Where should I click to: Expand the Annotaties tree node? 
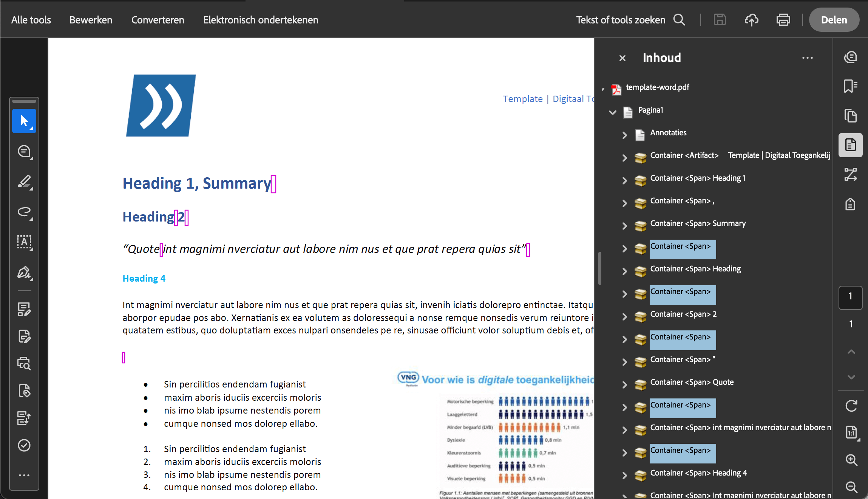pos(625,135)
